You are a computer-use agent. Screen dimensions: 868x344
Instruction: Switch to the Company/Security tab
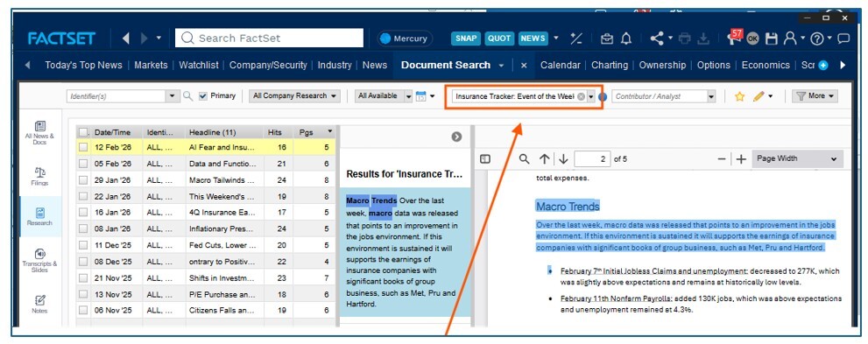pos(268,65)
